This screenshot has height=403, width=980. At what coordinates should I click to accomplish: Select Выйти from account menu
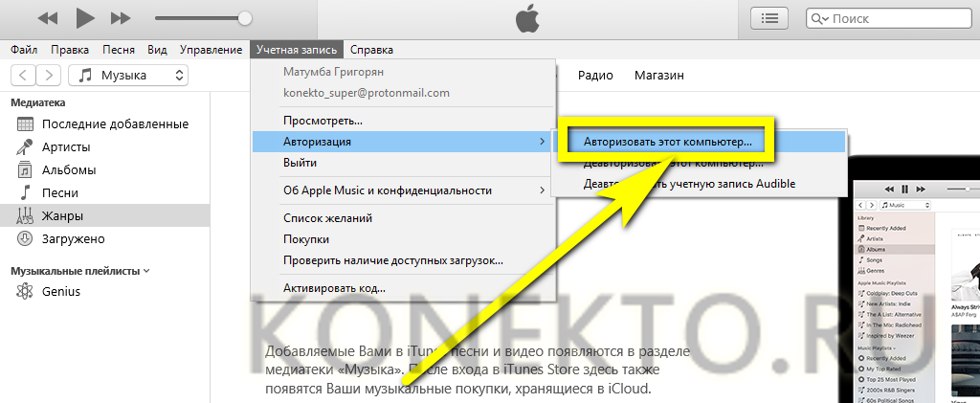pyautogui.click(x=300, y=163)
